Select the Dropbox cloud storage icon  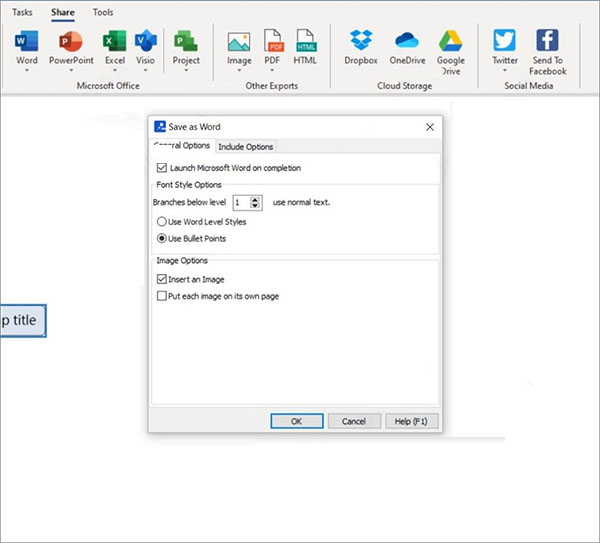(x=361, y=40)
